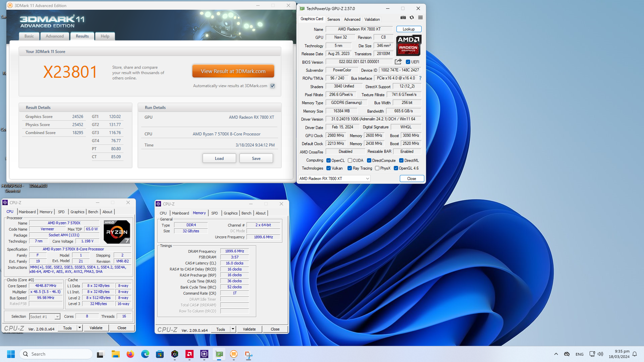This screenshot has width=644, height=362.
Task: Toggle the PhysX checkbox
Action: pos(377,168)
